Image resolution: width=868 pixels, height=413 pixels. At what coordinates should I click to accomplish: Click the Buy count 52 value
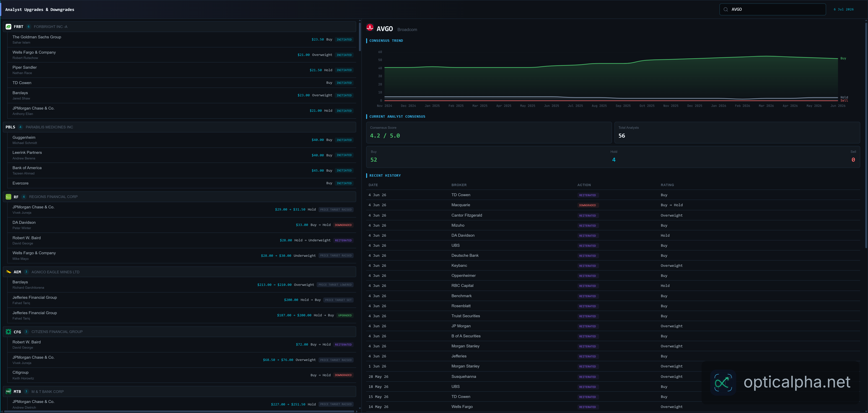[374, 160]
